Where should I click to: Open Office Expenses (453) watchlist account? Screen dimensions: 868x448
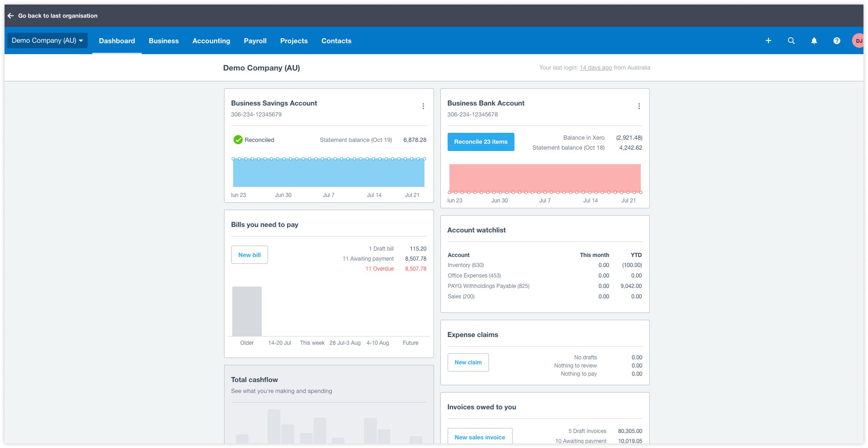(474, 276)
